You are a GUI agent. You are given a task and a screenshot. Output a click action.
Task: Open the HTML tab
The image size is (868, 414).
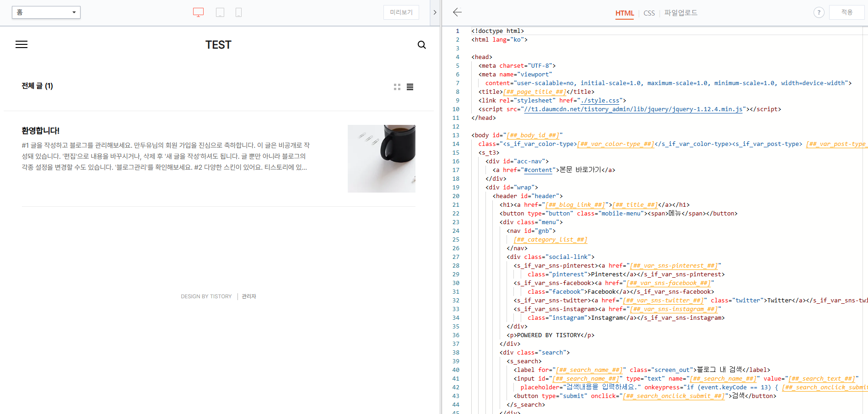(x=625, y=13)
